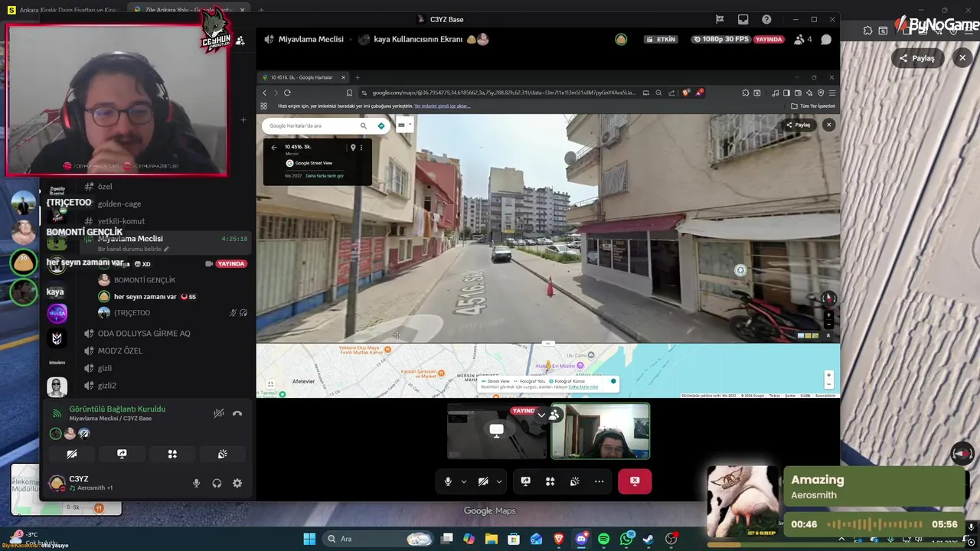The height and width of the screenshot is (551, 980).
Task: Open WhatsApp from taskbar
Action: (627, 539)
